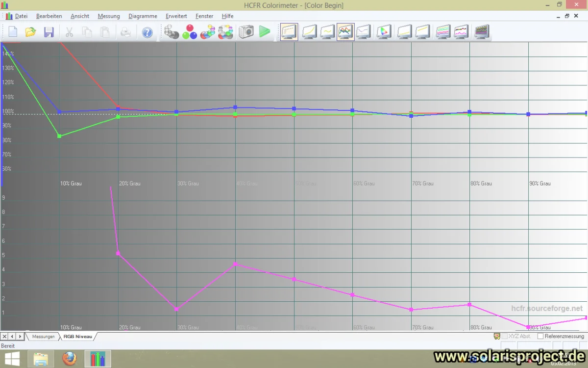Enable the Referenzmessung checkbox

tap(540, 336)
